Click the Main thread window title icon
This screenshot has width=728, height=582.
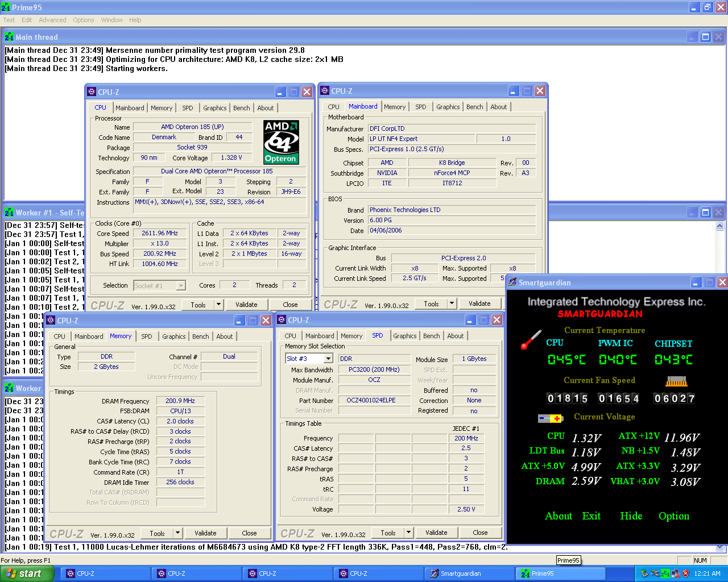coord(9,37)
